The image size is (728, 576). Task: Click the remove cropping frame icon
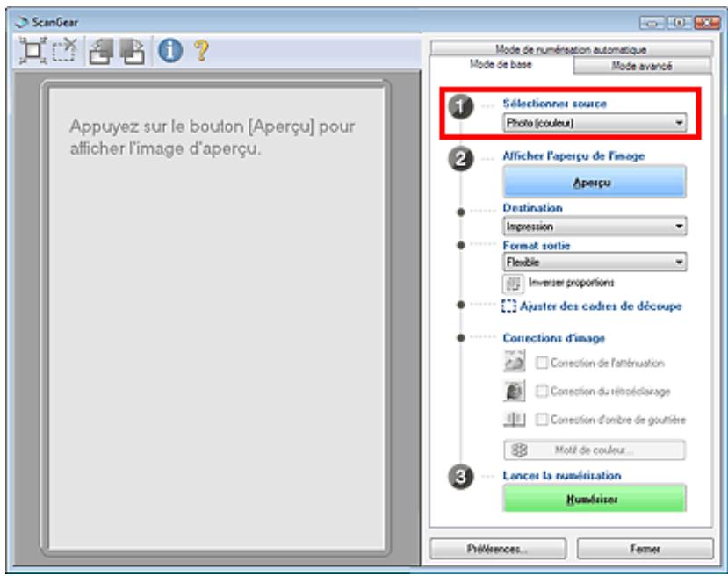click(x=64, y=50)
